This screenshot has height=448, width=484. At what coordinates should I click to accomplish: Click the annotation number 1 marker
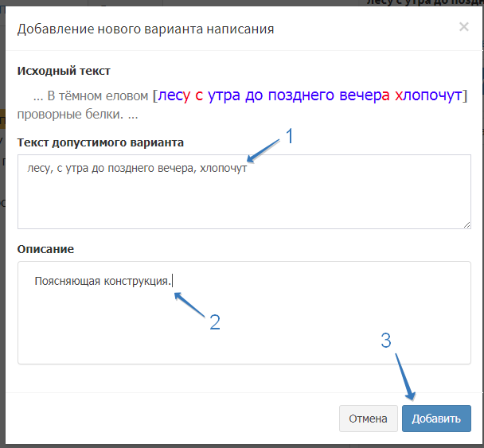290,136
